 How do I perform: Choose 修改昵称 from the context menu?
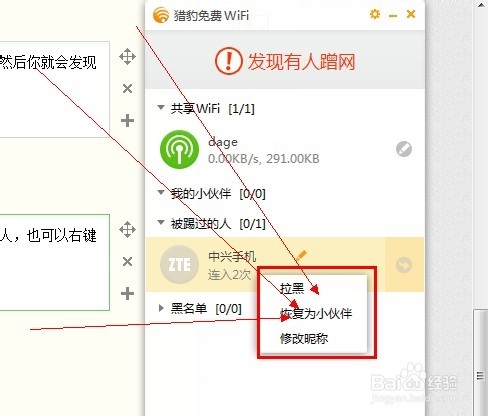pos(304,338)
